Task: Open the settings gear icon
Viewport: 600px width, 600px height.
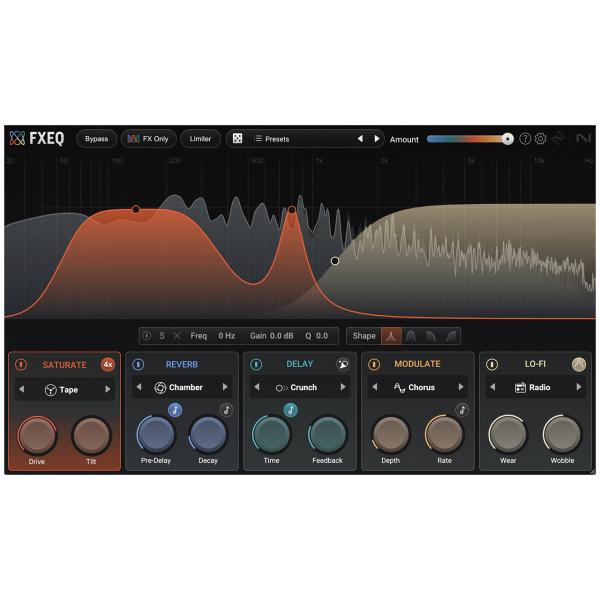Action: (541, 139)
